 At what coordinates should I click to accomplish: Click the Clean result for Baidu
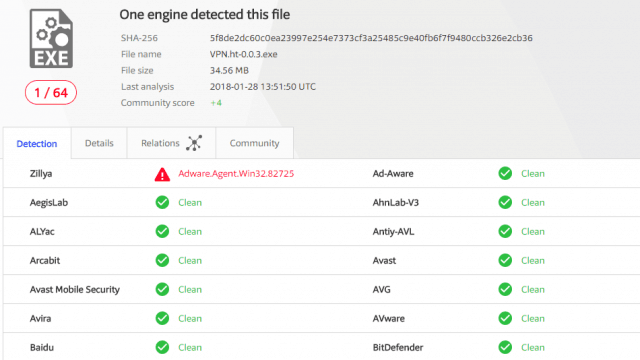click(x=190, y=347)
